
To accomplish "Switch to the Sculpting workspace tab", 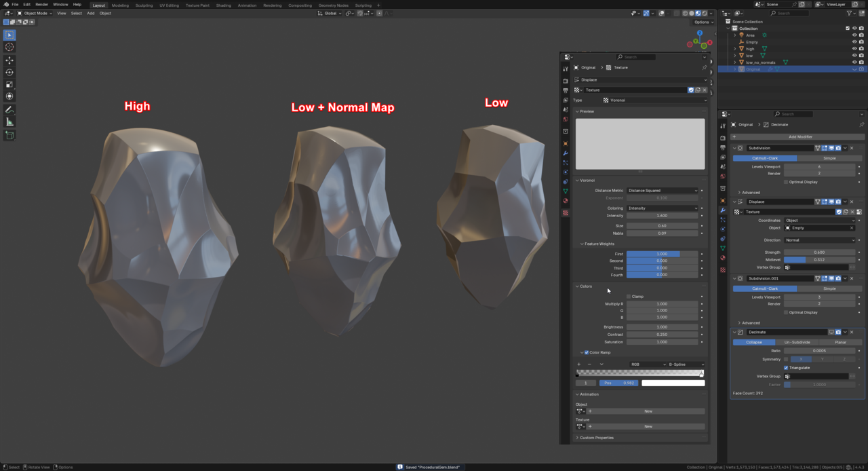I will tap(144, 5).
